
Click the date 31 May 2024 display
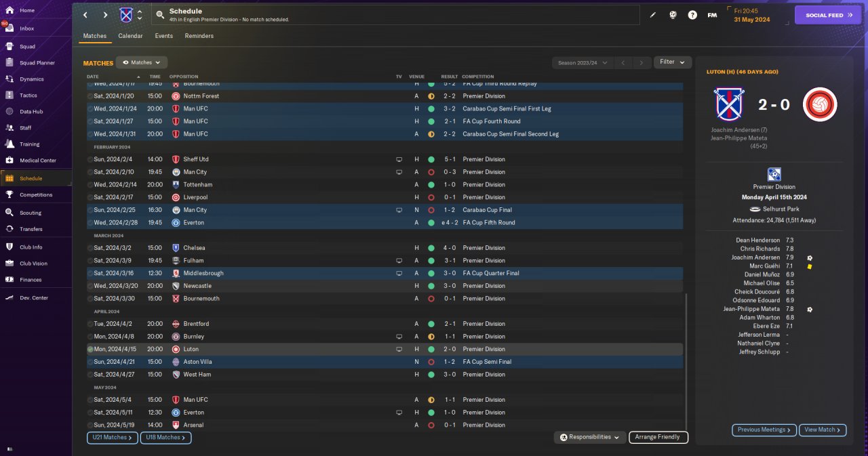752,20
